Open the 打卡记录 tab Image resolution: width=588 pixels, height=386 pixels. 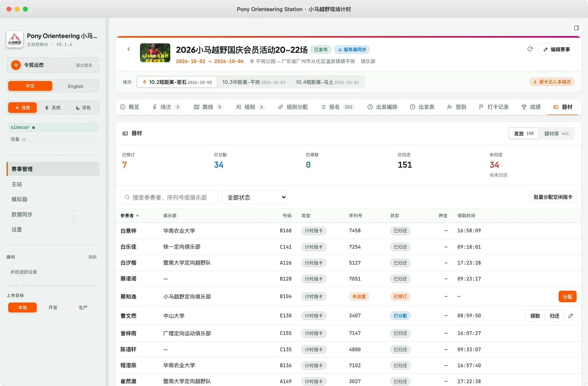click(x=494, y=107)
